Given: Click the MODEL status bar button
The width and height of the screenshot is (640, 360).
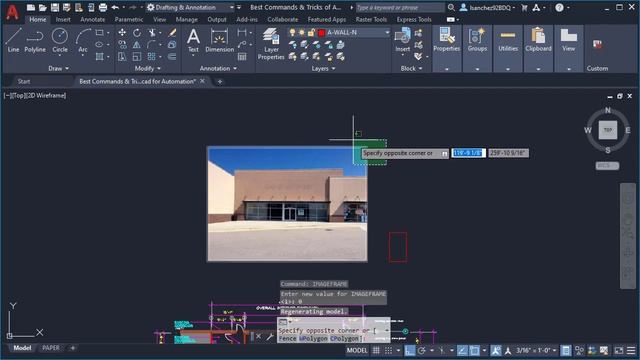Looking at the screenshot, I should (x=357, y=350).
